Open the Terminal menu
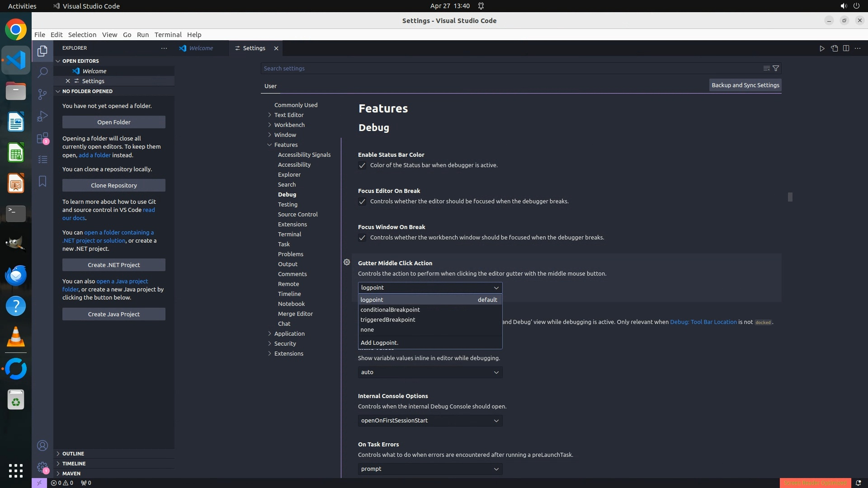Image resolution: width=868 pixels, height=488 pixels. point(168,35)
